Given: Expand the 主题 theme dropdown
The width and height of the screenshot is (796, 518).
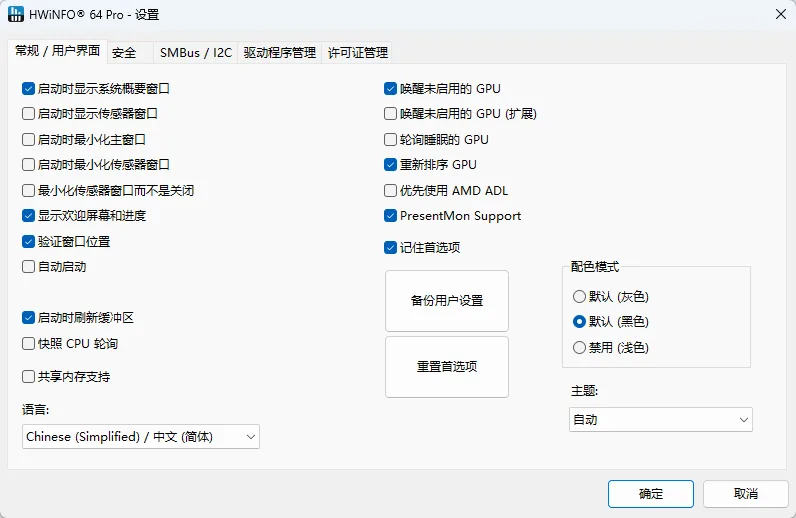Looking at the screenshot, I should [660, 419].
